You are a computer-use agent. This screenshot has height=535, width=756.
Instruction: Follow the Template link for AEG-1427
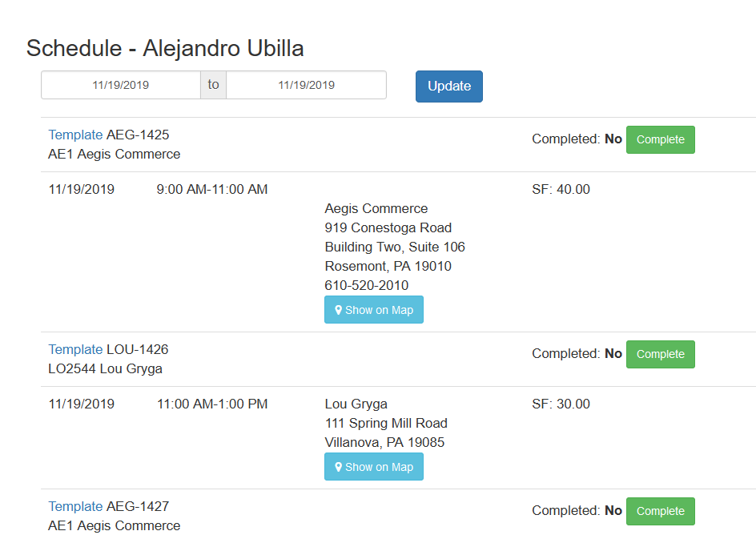pyautogui.click(x=75, y=506)
